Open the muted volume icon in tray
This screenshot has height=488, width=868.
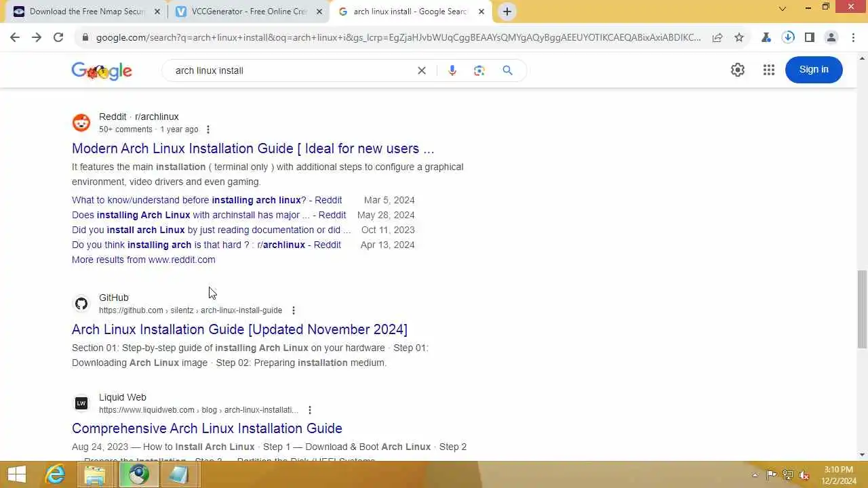coord(804,475)
